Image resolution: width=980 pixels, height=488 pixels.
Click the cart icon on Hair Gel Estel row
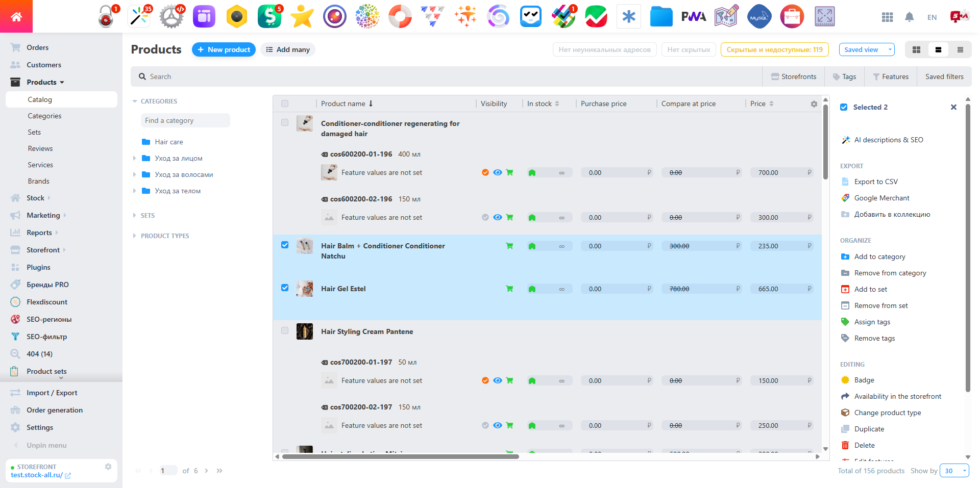pos(509,288)
